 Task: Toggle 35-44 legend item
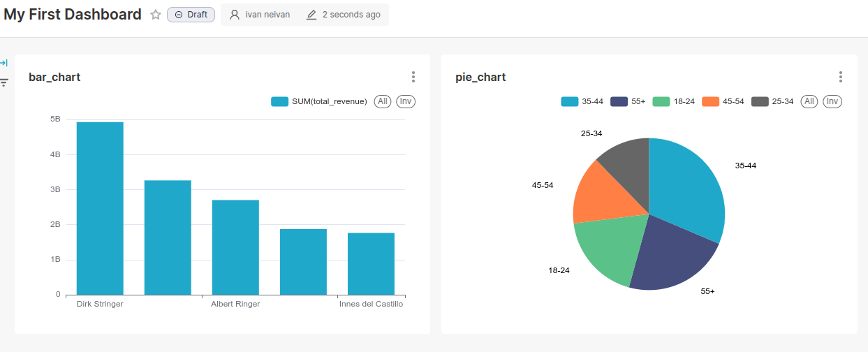tap(582, 102)
